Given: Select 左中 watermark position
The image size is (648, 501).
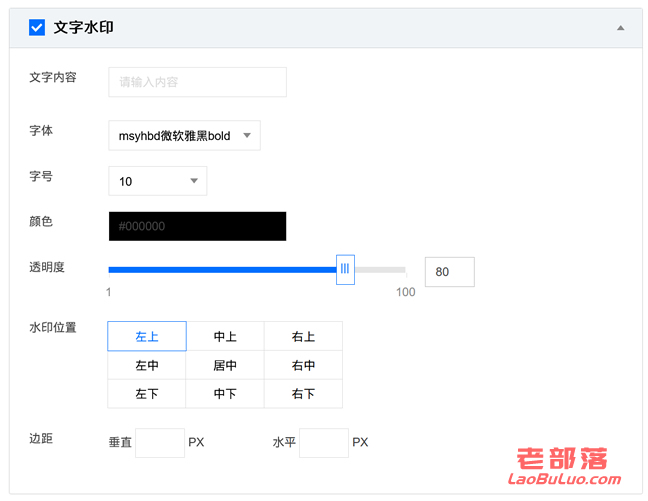Looking at the screenshot, I should click(147, 365).
